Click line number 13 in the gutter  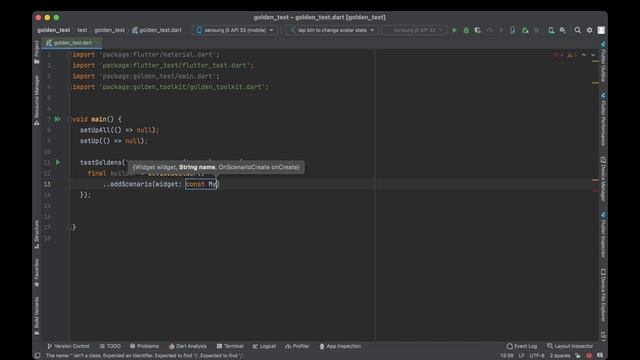[x=47, y=184]
